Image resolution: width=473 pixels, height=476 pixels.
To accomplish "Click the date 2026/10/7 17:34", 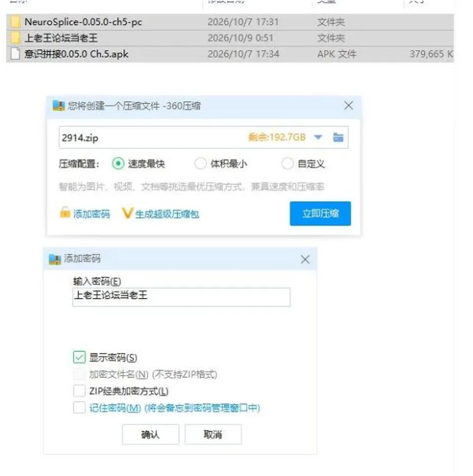I will tap(243, 54).
